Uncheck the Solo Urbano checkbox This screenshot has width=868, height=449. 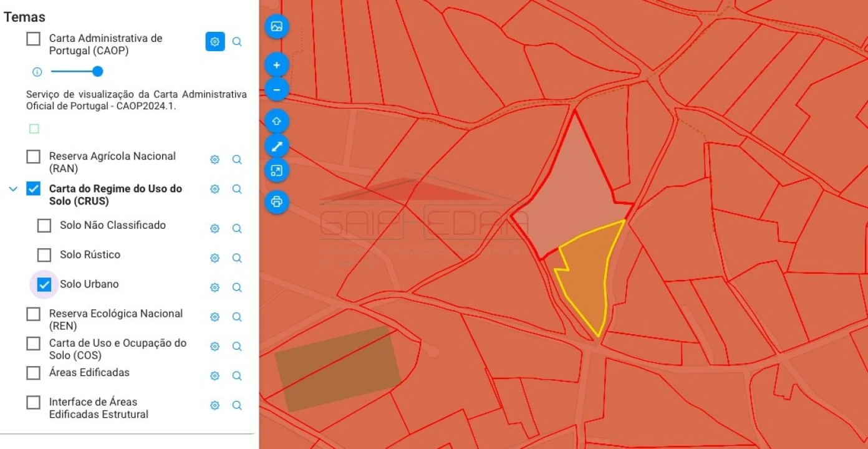(x=44, y=285)
